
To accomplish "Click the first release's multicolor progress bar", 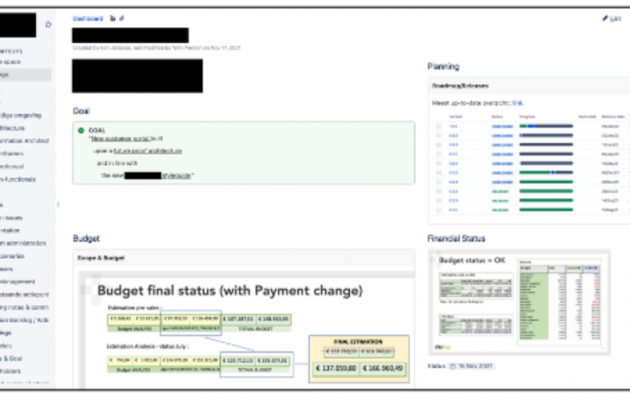I will (x=546, y=127).
